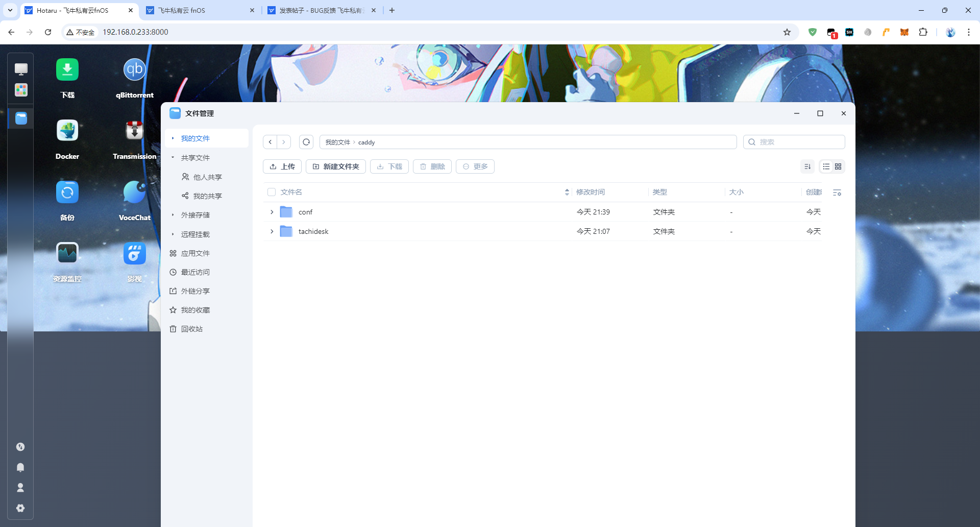Click the MetaMask fox extension icon
980x527 pixels.
904,32
